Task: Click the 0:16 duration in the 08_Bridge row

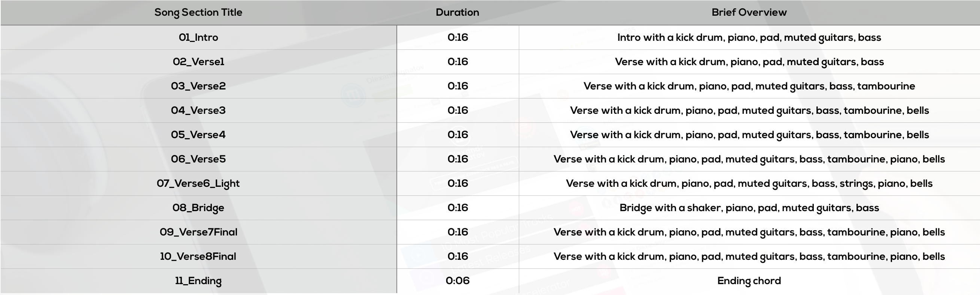Action: [x=457, y=208]
